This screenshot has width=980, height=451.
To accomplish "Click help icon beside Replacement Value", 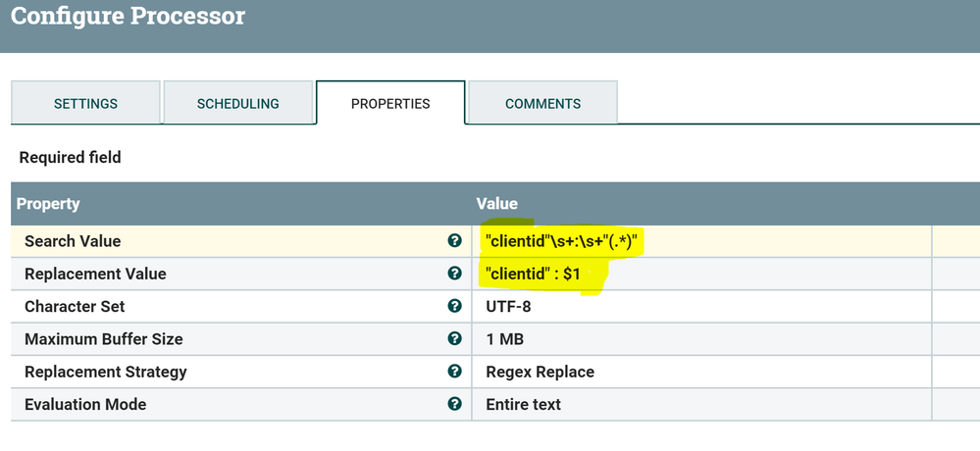I will pos(454,274).
